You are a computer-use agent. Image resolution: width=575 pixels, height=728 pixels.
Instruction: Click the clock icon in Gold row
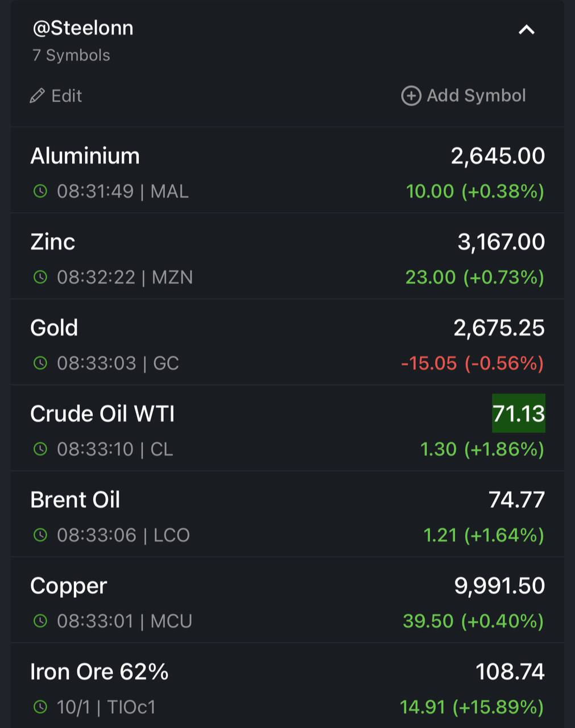coord(40,363)
